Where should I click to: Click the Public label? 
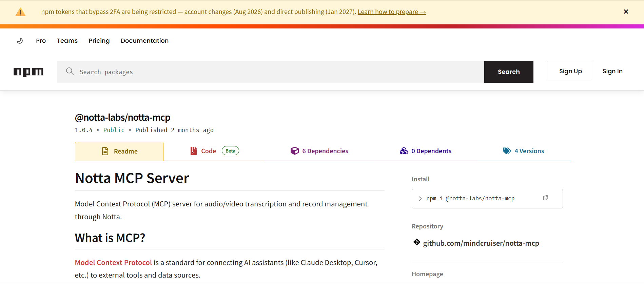pyautogui.click(x=114, y=130)
